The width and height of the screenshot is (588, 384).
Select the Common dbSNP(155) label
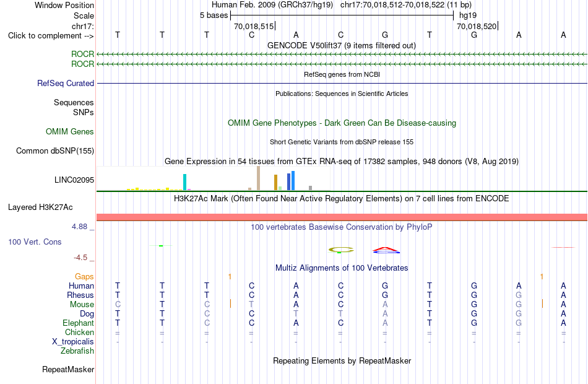click(x=55, y=151)
